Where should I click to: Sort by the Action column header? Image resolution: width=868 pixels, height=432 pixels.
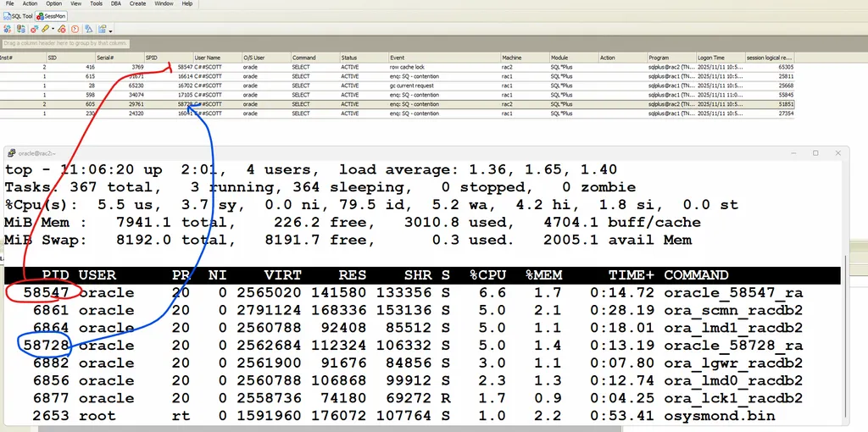coord(622,58)
